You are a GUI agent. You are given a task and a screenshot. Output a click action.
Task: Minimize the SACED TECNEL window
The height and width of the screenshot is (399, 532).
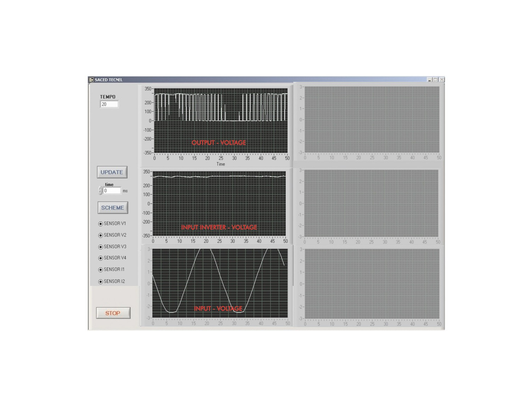(x=430, y=80)
